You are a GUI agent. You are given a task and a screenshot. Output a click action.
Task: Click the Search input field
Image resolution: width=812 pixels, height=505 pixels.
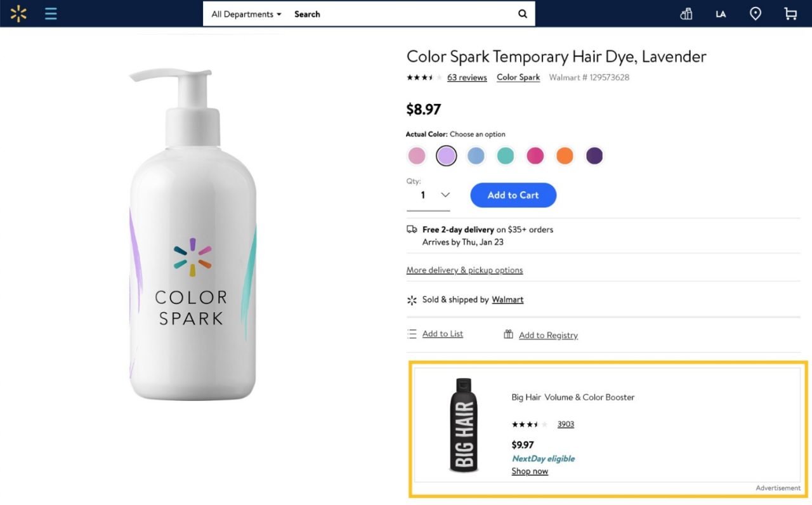(x=400, y=14)
